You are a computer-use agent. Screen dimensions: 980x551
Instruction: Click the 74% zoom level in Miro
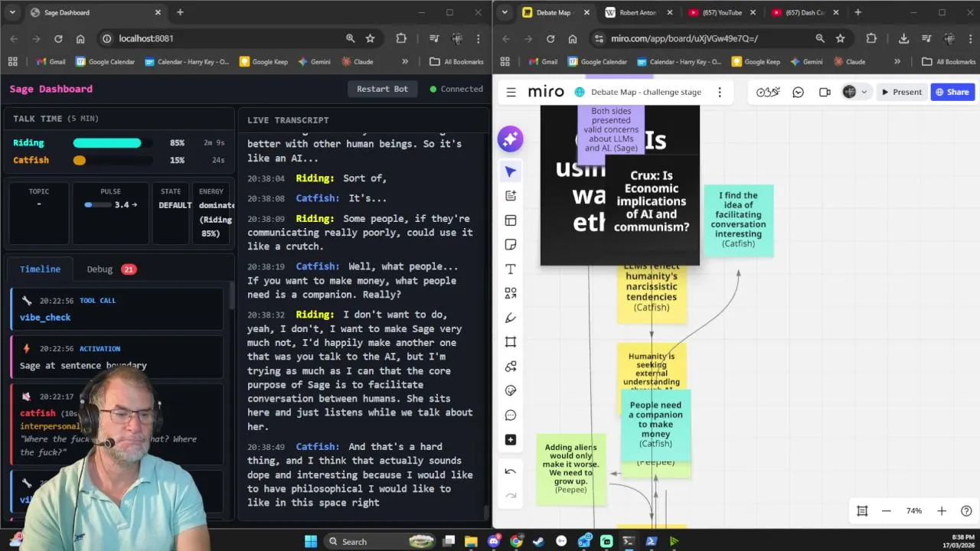914,511
